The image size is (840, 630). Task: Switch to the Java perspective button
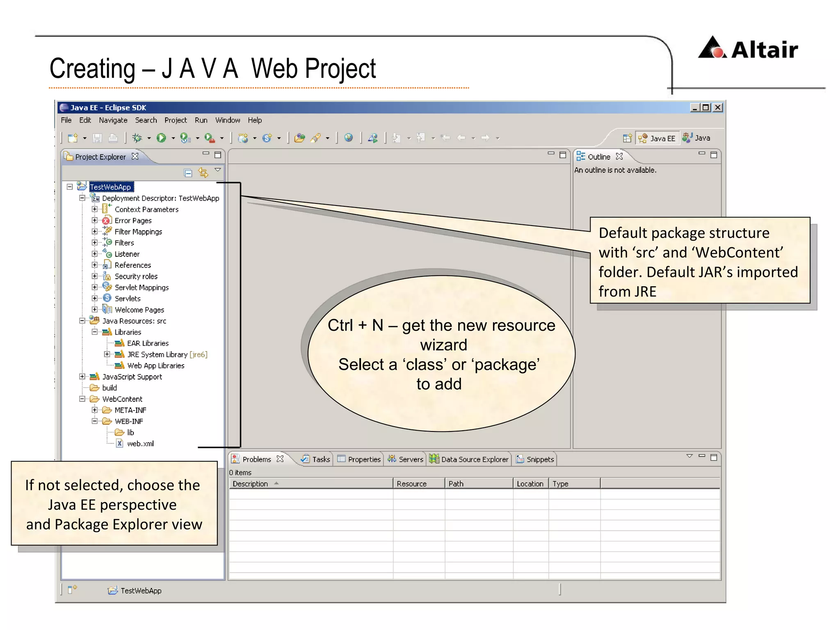pos(696,138)
